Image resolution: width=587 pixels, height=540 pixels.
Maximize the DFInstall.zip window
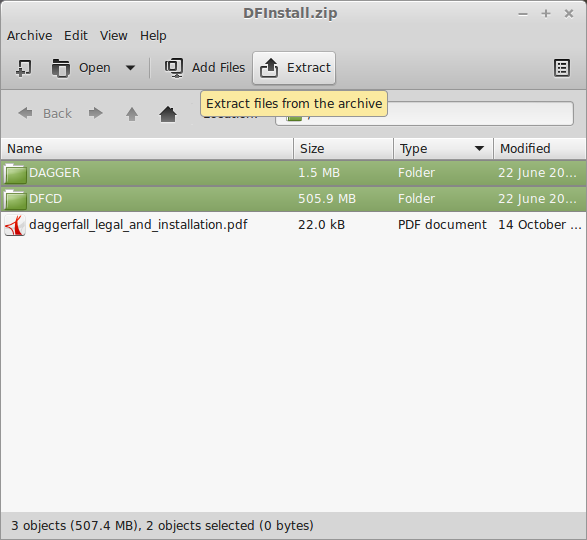[x=546, y=14]
